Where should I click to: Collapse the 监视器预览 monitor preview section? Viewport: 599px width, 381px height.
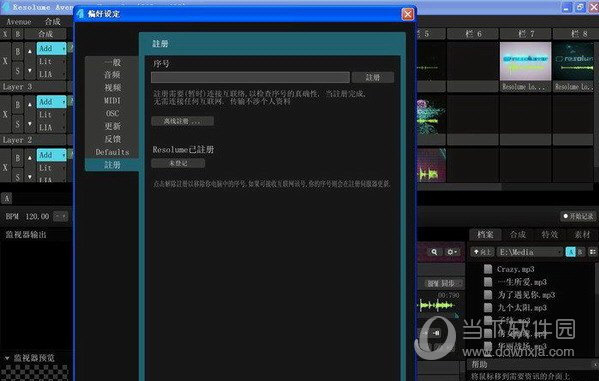[x=7, y=358]
